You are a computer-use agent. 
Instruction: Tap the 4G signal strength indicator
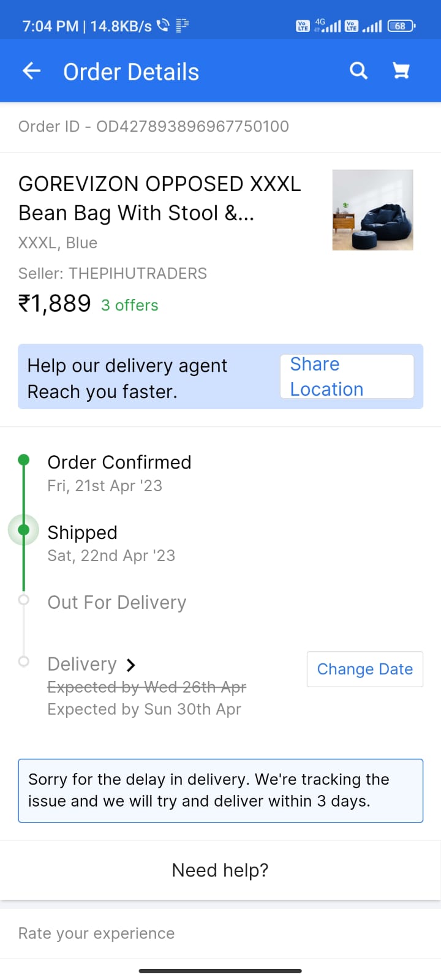pyautogui.click(x=328, y=26)
